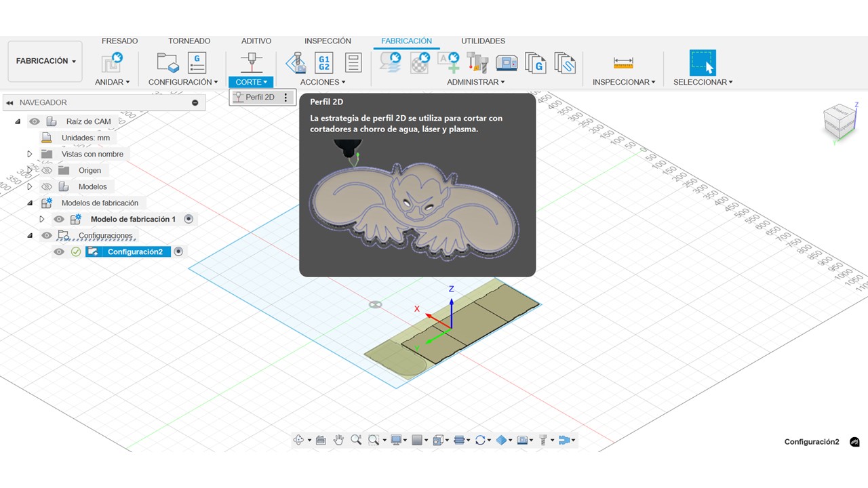This screenshot has height=488, width=868.
Task: Open the ACCIONES dropdown menu
Action: pyautogui.click(x=322, y=82)
